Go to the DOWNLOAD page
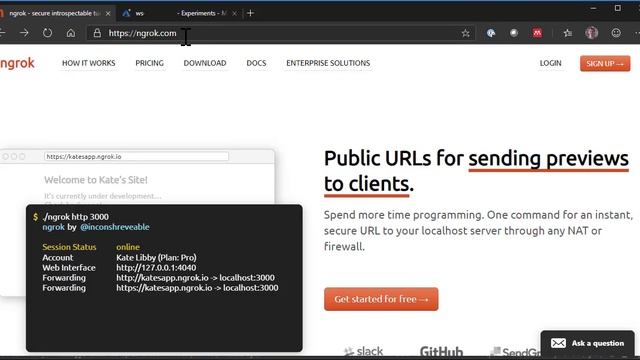The width and height of the screenshot is (640, 360). (x=205, y=63)
